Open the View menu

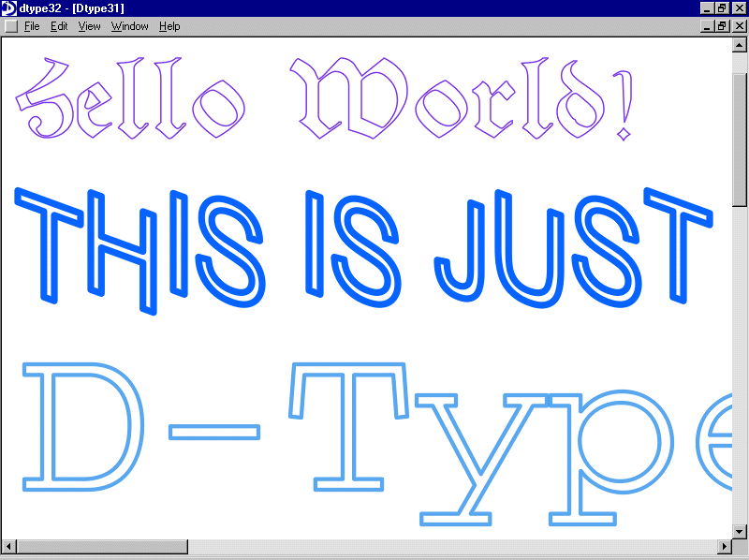coord(89,26)
